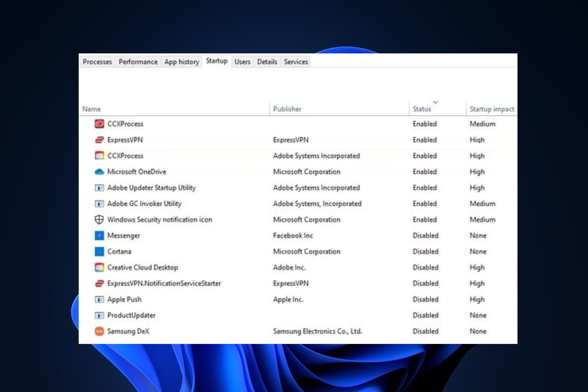Click the ExpressVPN.NotificationServiceStarter icon

[x=99, y=284]
